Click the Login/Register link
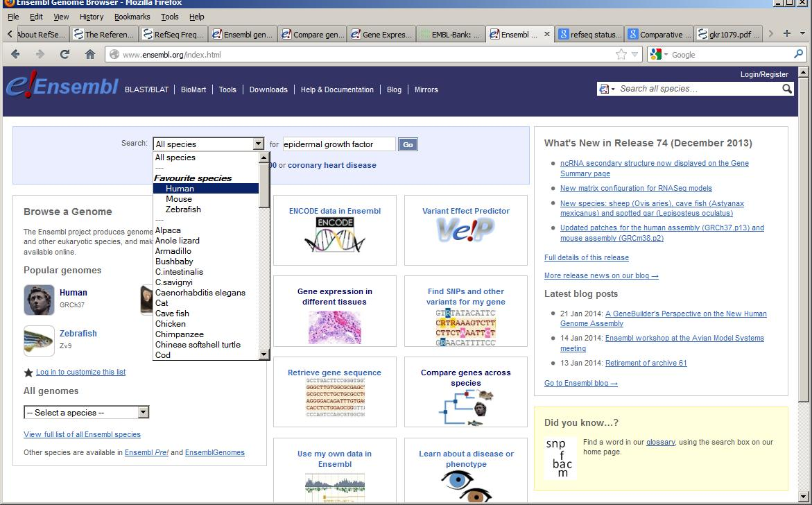The height and width of the screenshot is (505, 812). tap(764, 75)
